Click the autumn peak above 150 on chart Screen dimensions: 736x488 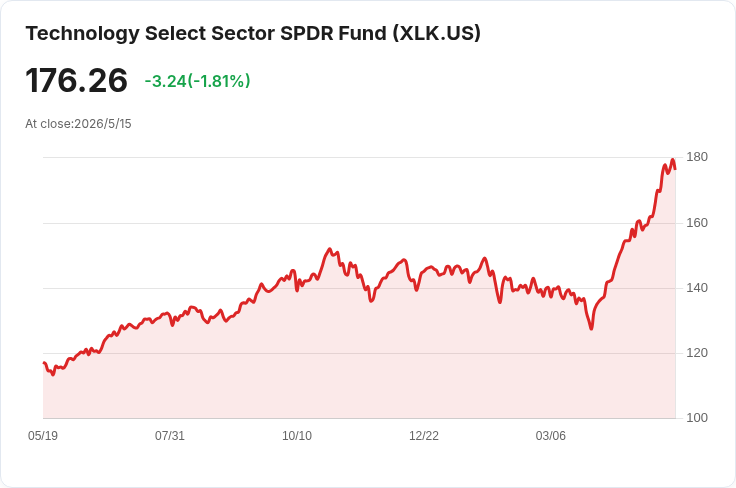click(x=330, y=249)
